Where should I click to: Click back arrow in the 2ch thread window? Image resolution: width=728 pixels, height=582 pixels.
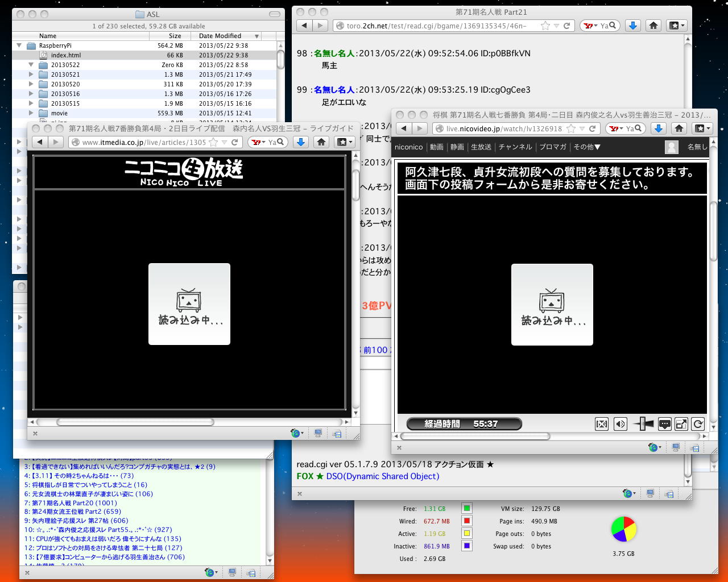coord(304,26)
